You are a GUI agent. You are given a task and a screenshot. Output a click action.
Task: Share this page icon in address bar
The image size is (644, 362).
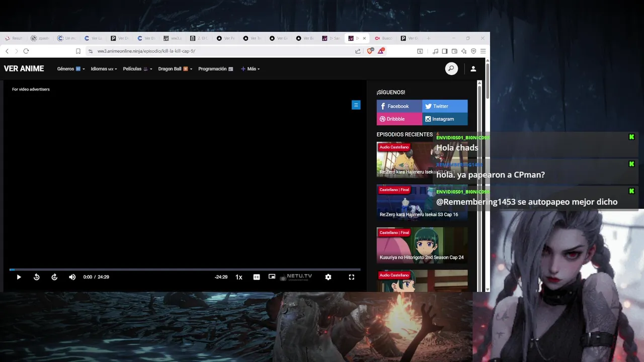(x=358, y=51)
